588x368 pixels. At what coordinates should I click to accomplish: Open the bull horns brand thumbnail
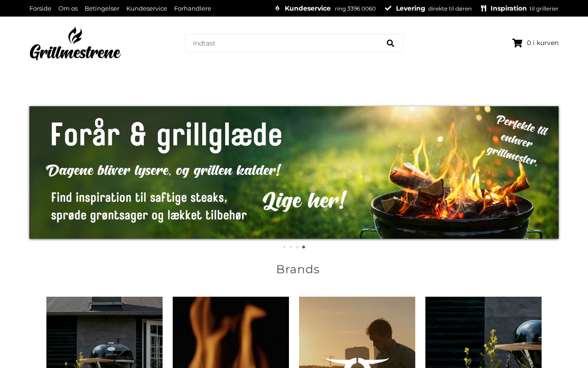click(x=357, y=332)
